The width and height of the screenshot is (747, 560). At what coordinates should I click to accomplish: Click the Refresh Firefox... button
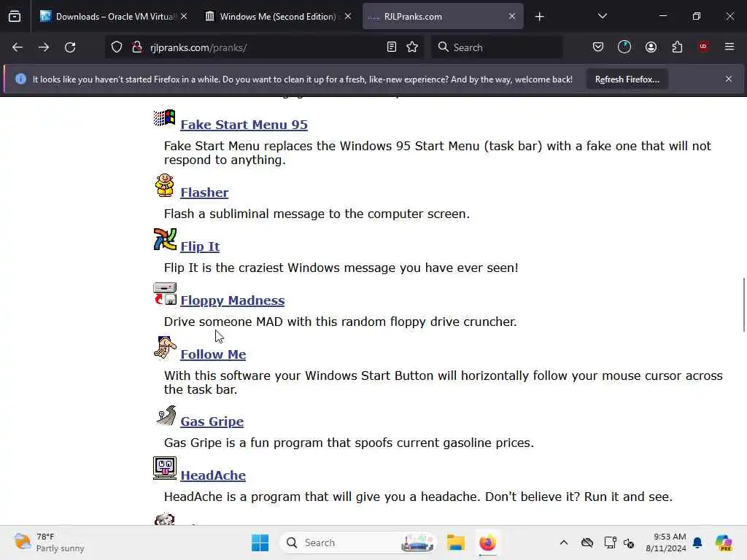coord(627,79)
